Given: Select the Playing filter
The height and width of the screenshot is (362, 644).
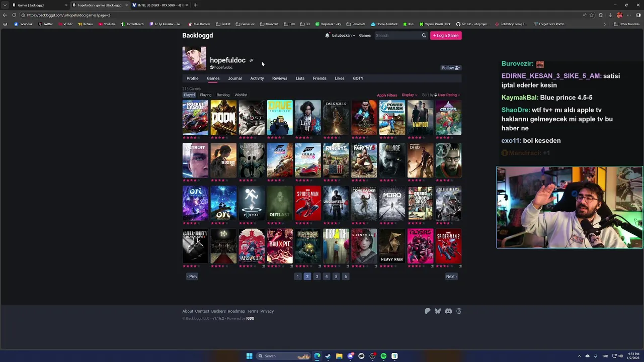Looking at the screenshot, I should pos(205,95).
